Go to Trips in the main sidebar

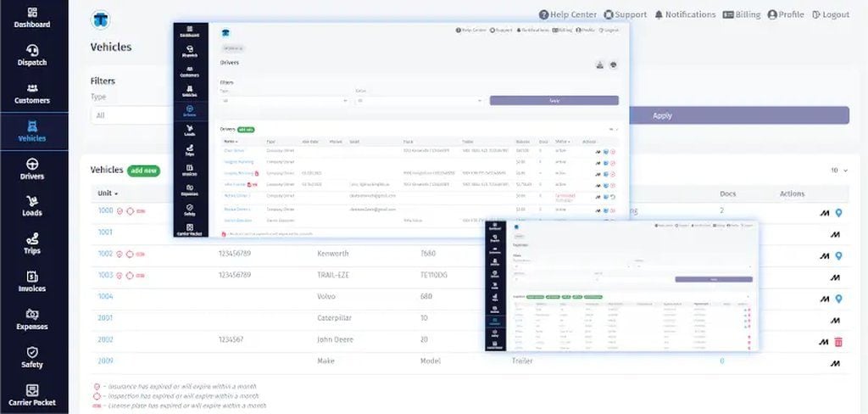coord(32,243)
